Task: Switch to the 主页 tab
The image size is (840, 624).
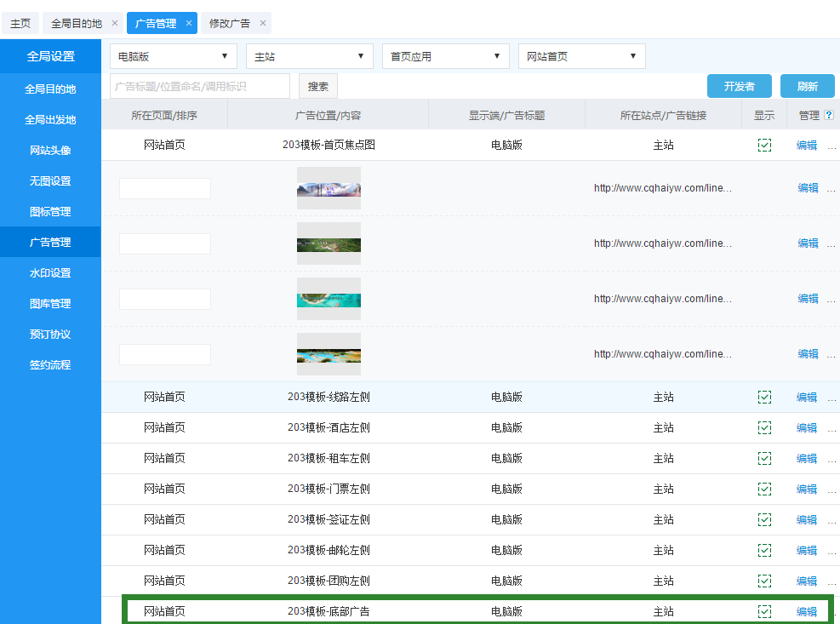Action: pyautogui.click(x=20, y=23)
